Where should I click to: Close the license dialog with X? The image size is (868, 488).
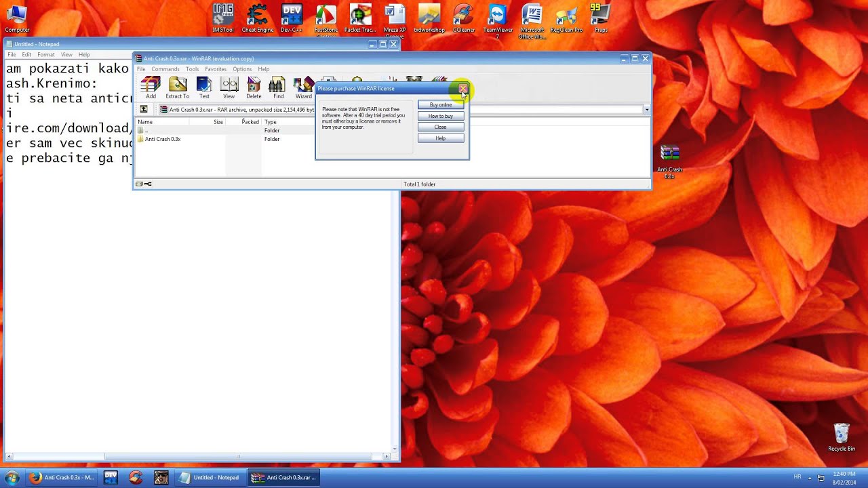[x=462, y=89]
